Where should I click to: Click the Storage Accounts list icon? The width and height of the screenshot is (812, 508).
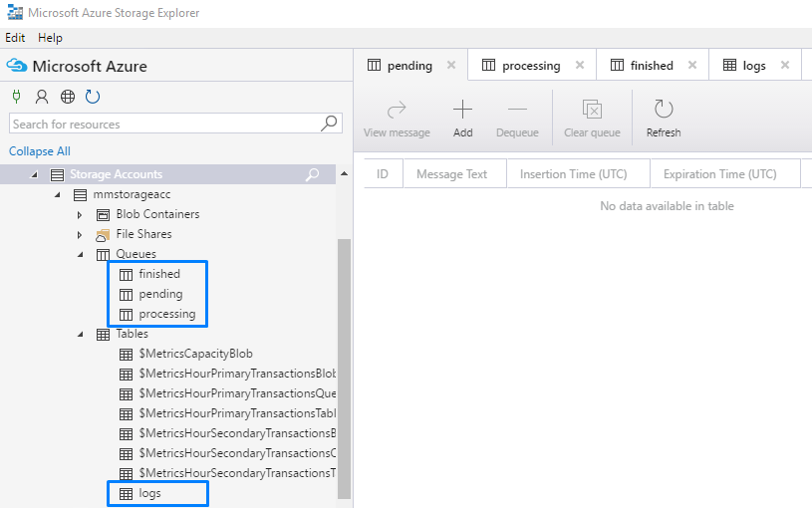tap(57, 175)
